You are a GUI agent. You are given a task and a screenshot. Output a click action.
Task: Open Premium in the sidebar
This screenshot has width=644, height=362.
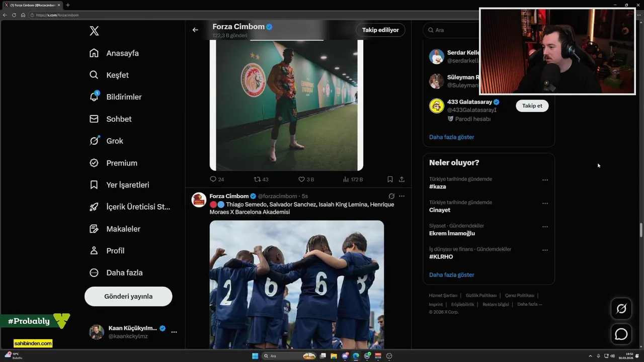(114, 163)
